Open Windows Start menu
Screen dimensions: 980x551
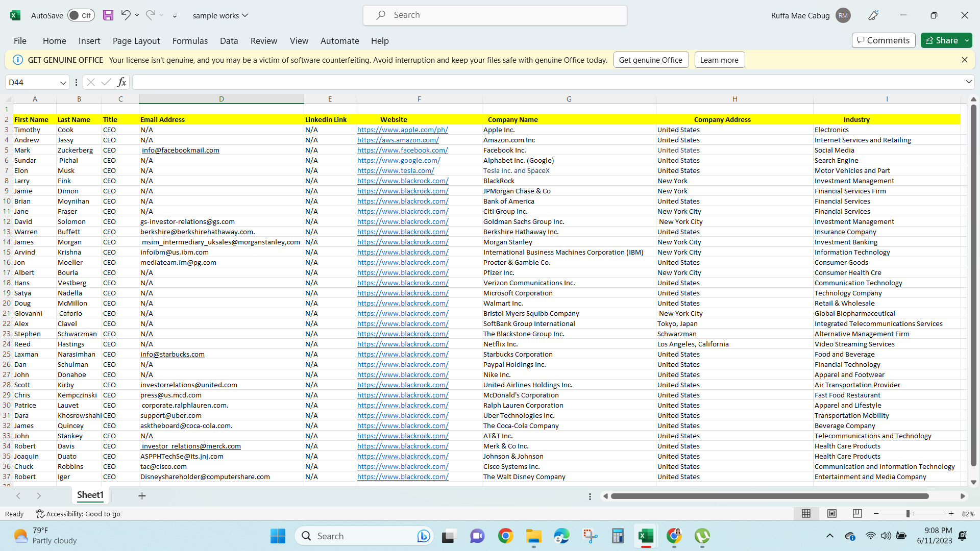point(278,536)
